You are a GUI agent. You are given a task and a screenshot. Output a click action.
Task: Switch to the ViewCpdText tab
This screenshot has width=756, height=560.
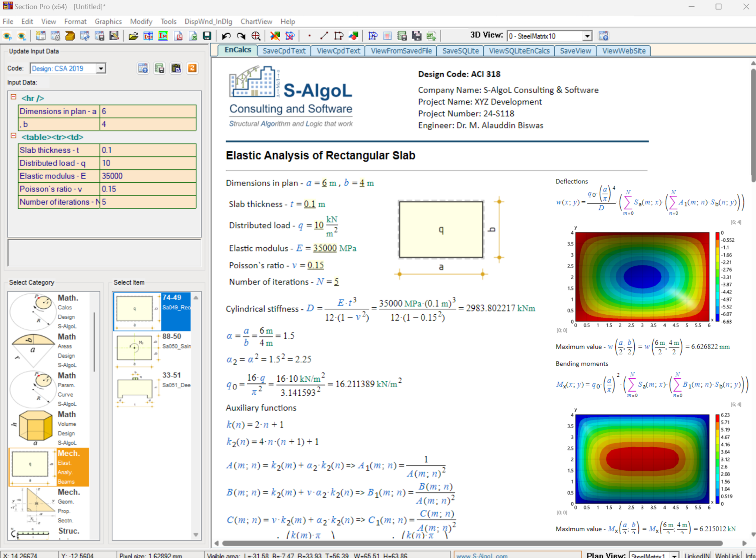point(338,51)
